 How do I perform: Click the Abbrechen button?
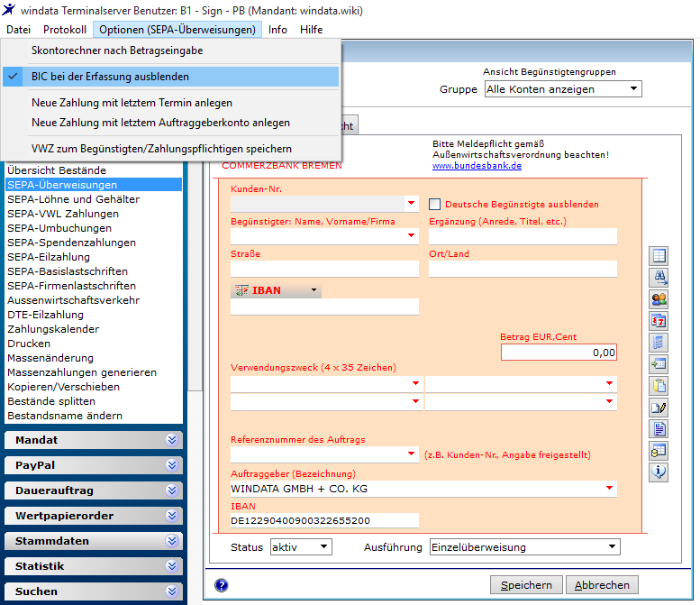pyautogui.click(x=602, y=585)
